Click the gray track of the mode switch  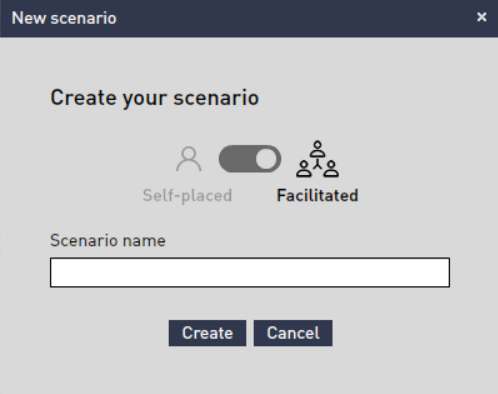[237, 159]
